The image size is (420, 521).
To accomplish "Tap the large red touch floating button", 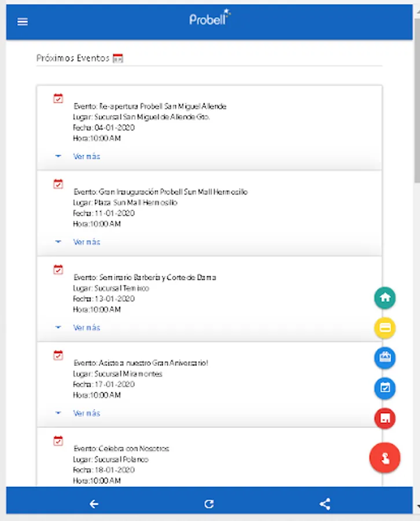I will pyautogui.click(x=385, y=458).
